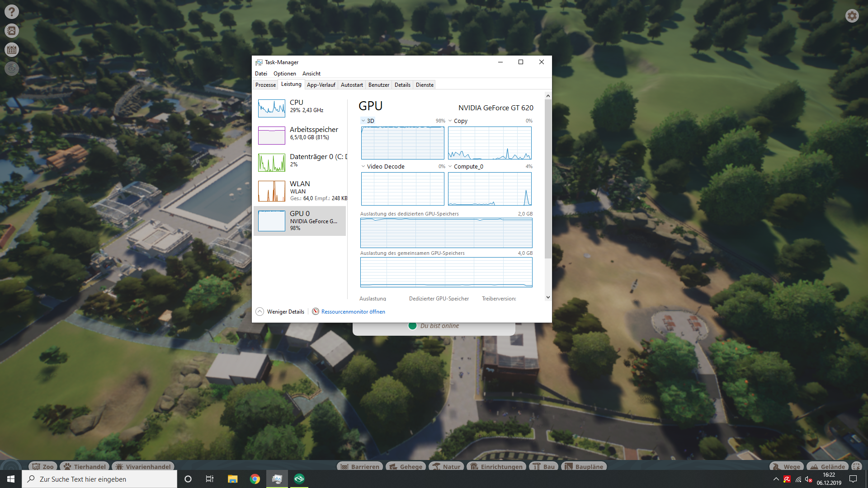The width and height of the screenshot is (868, 488).
Task: Click the Task Manager taskbar icon
Action: [277, 479]
